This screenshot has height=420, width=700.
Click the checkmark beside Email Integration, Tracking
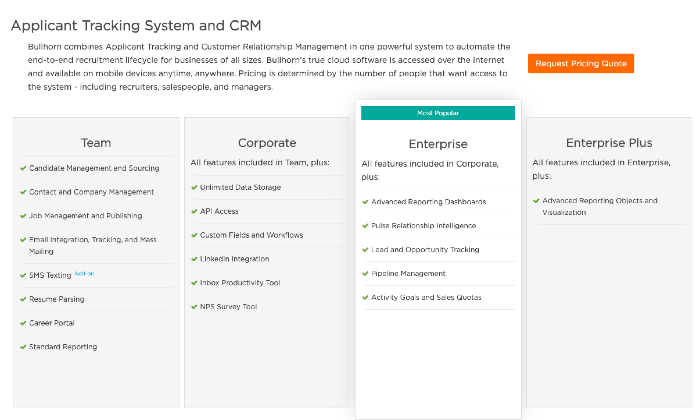[x=23, y=240]
